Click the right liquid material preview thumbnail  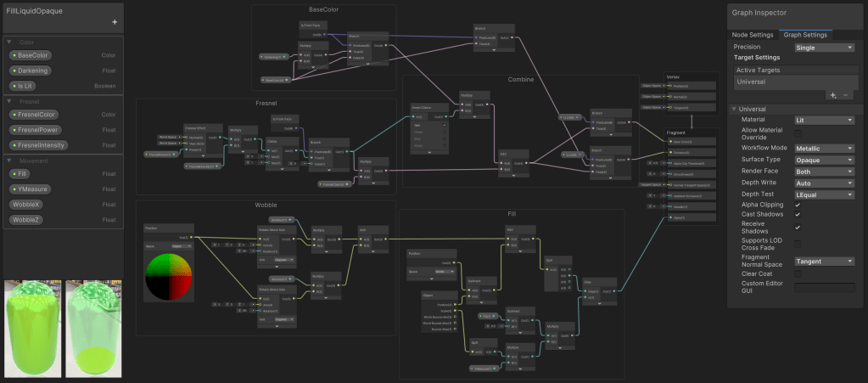coord(94,329)
